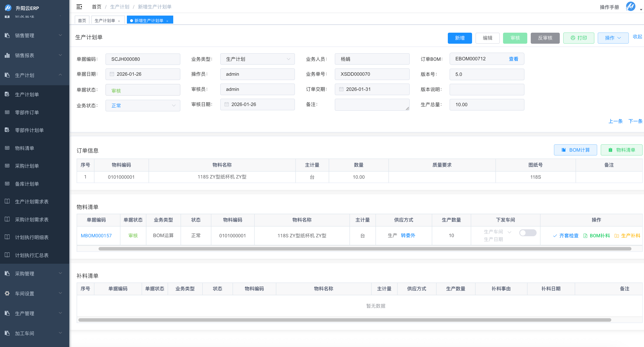The image size is (644, 347).
Task: Switch to the 首页 tab
Action: [x=82, y=21]
